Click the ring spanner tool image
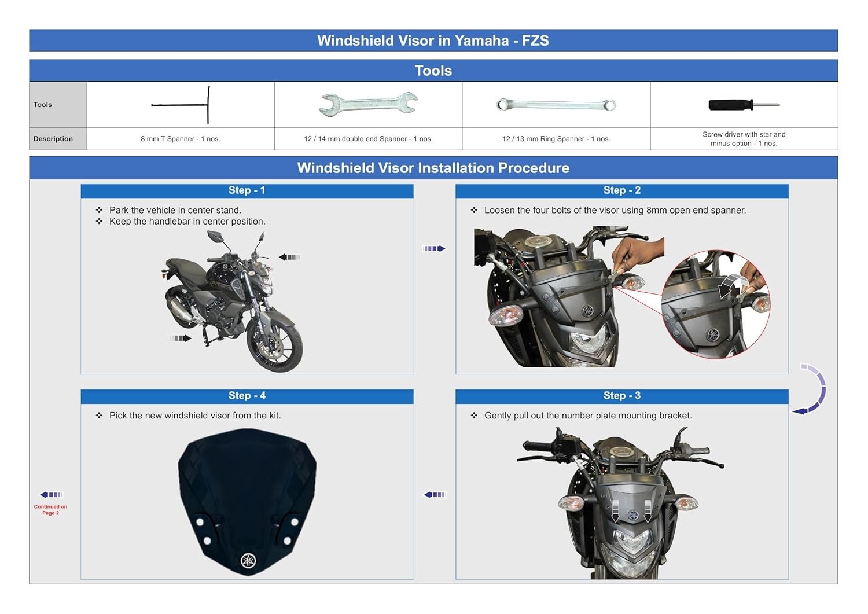Screen dimensions: 868x614 coord(556,105)
